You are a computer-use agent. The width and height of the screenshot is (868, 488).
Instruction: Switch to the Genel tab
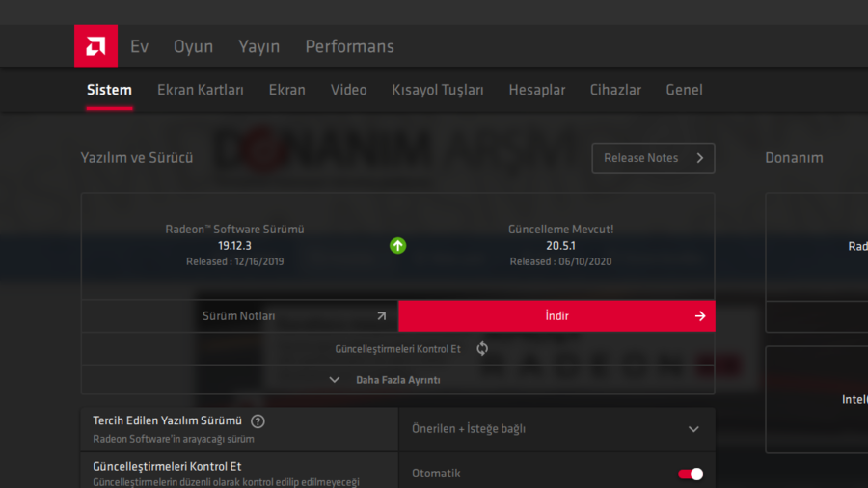click(x=684, y=90)
